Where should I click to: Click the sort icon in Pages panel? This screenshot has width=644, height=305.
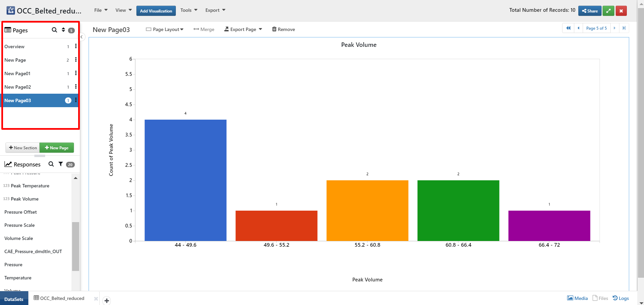tap(63, 30)
